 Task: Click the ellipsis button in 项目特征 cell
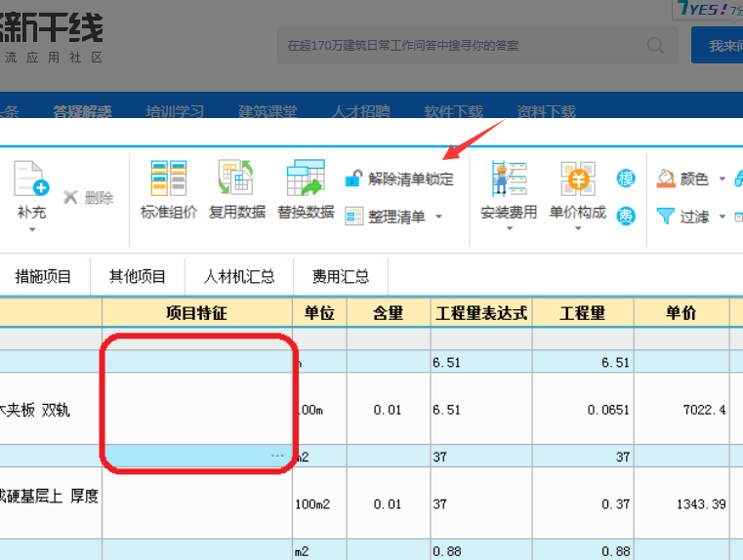tap(277, 457)
